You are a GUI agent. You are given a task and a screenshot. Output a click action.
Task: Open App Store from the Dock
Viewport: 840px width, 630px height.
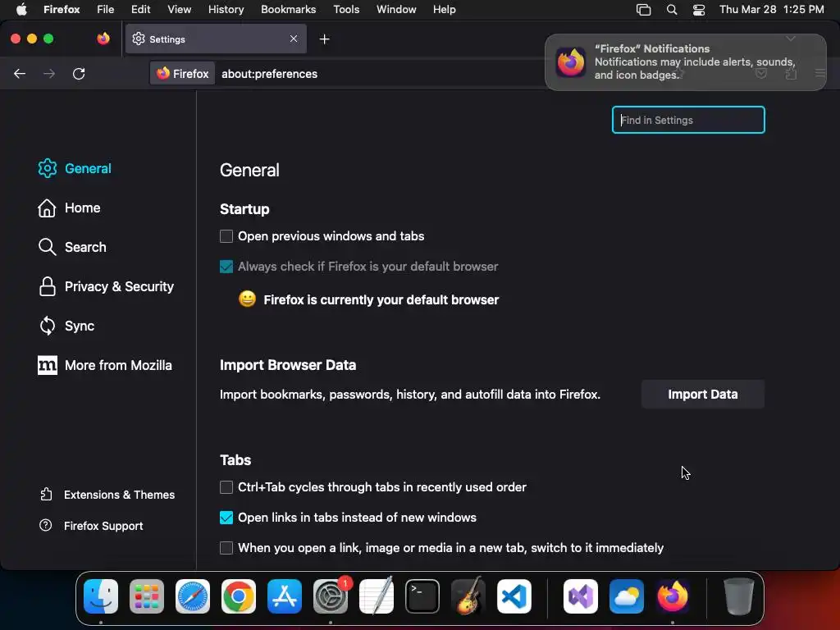point(285,596)
